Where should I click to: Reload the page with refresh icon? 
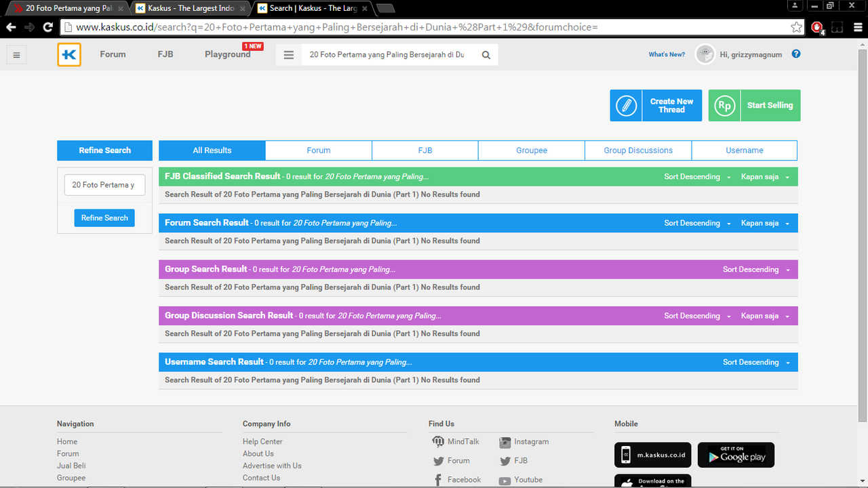47,27
